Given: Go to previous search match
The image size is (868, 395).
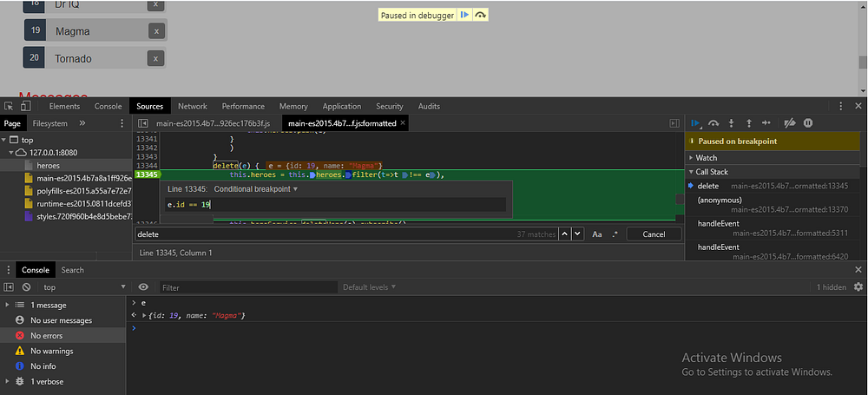Looking at the screenshot, I should click(x=564, y=234).
